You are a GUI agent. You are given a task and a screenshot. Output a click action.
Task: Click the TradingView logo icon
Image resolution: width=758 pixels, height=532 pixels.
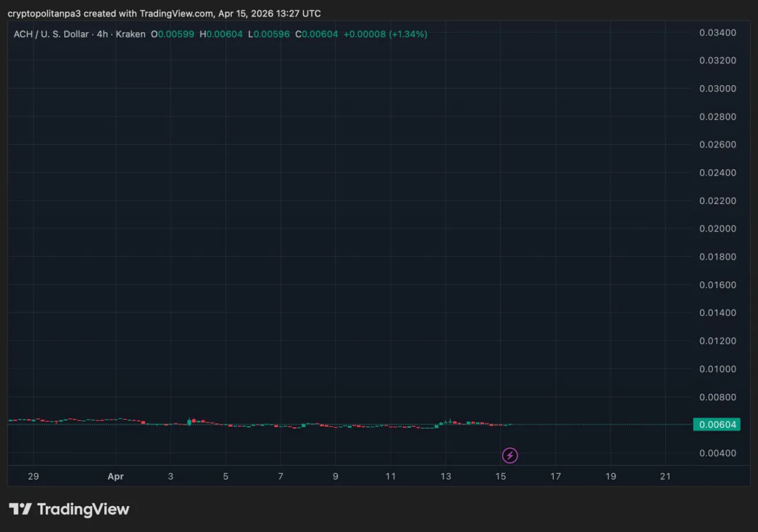(20, 509)
